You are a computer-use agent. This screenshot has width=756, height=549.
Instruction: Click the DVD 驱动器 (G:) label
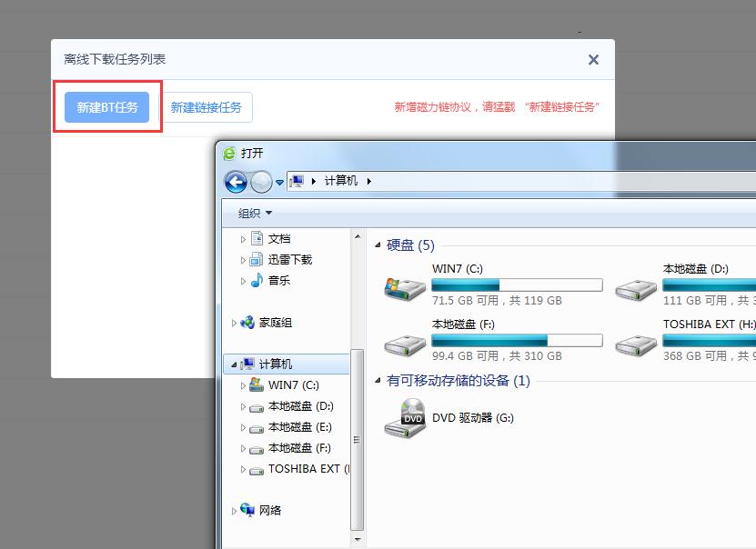click(473, 417)
